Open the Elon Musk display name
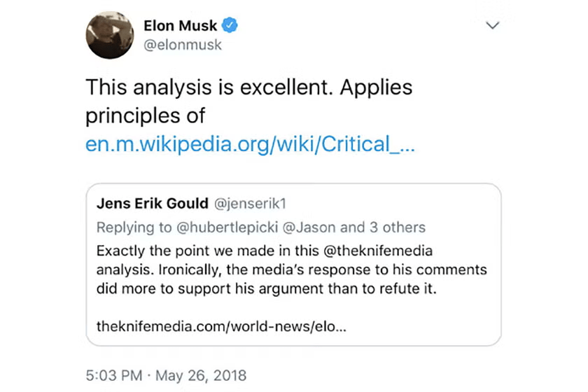This screenshot has width=588, height=392. [180, 26]
